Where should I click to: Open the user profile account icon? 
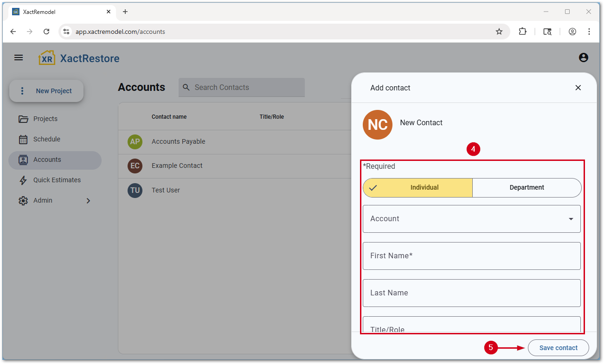pos(584,57)
